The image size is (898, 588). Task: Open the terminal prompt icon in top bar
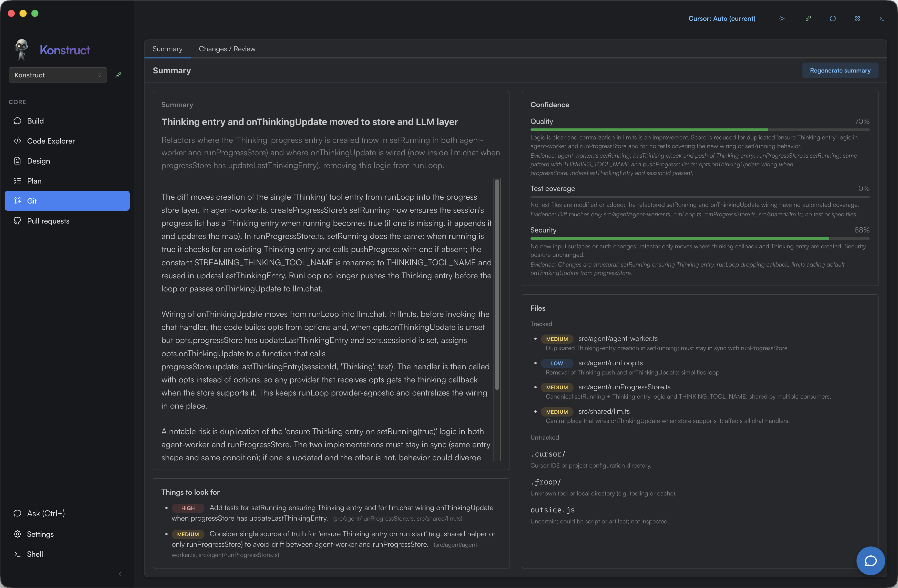pyautogui.click(x=882, y=18)
